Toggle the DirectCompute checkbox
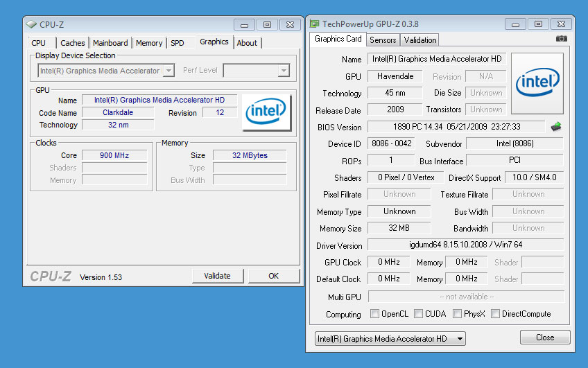 pyautogui.click(x=495, y=314)
